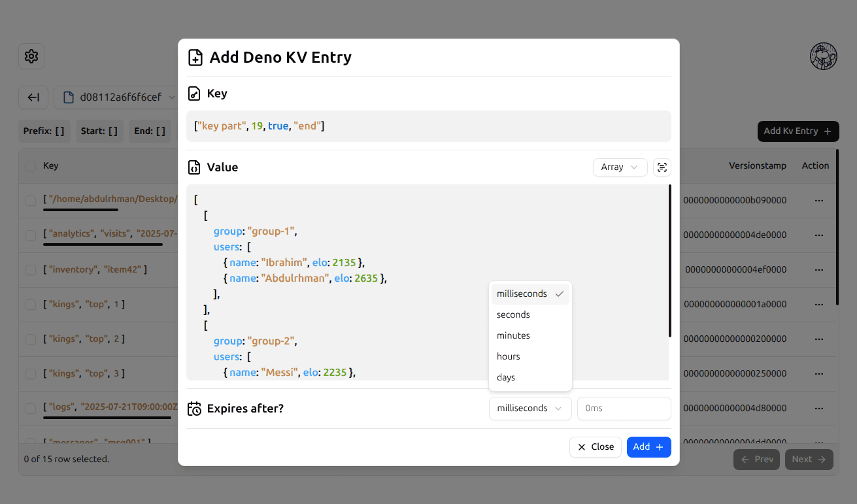Click the back arrow navigation icon
857x504 pixels.
point(33,97)
